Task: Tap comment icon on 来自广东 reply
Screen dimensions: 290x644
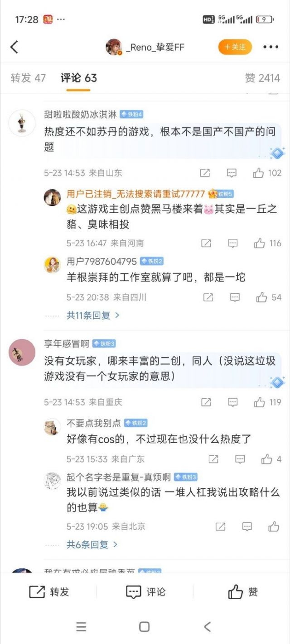Action: 240,459
